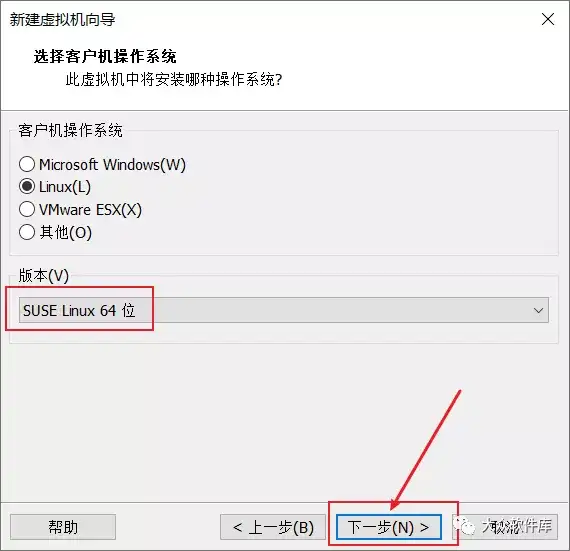Viewport: 570px width, 551px height.
Task: Click the Microsoft Windows(W) label text
Action: pos(112,165)
